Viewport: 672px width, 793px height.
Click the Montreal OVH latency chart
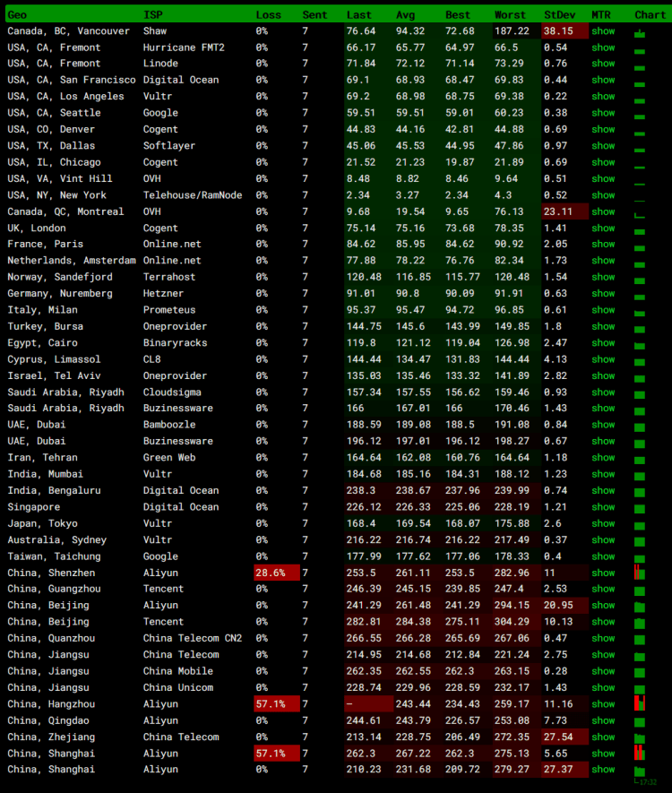(x=640, y=215)
